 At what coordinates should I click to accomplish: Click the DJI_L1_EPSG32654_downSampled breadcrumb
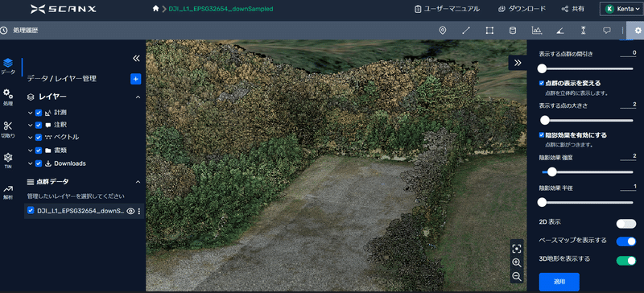pos(221,9)
